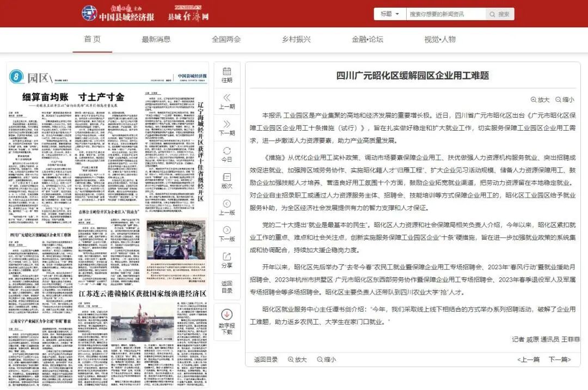This screenshot has width=588, height=390.
Task: Click the 中国县域经济报 logo
Action: (x=118, y=14)
